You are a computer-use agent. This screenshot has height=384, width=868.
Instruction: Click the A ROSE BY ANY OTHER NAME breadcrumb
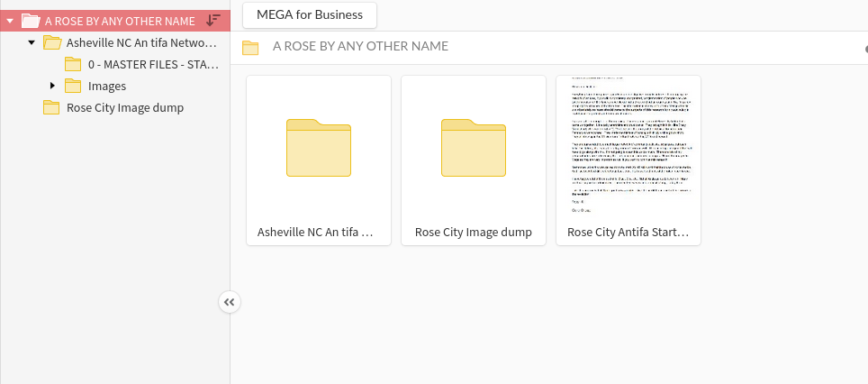pos(360,47)
